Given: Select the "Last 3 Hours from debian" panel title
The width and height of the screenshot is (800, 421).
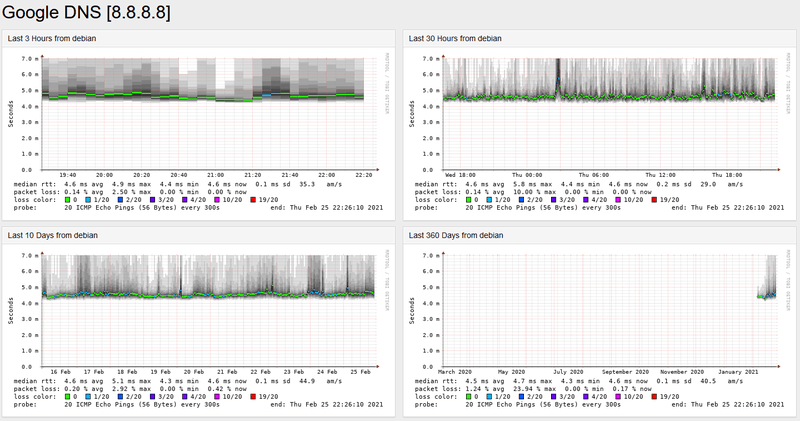Looking at the screenshot, I should [52, 38].
